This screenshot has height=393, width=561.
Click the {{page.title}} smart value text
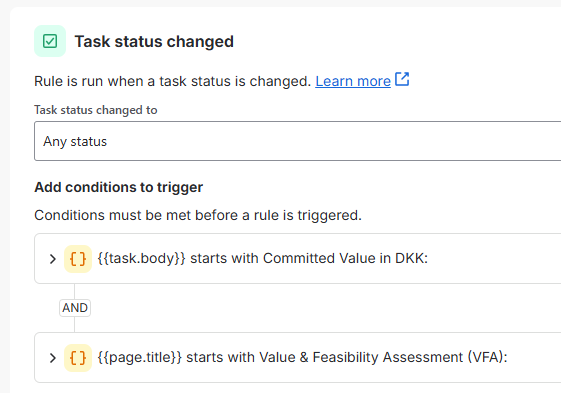point(140,358)
